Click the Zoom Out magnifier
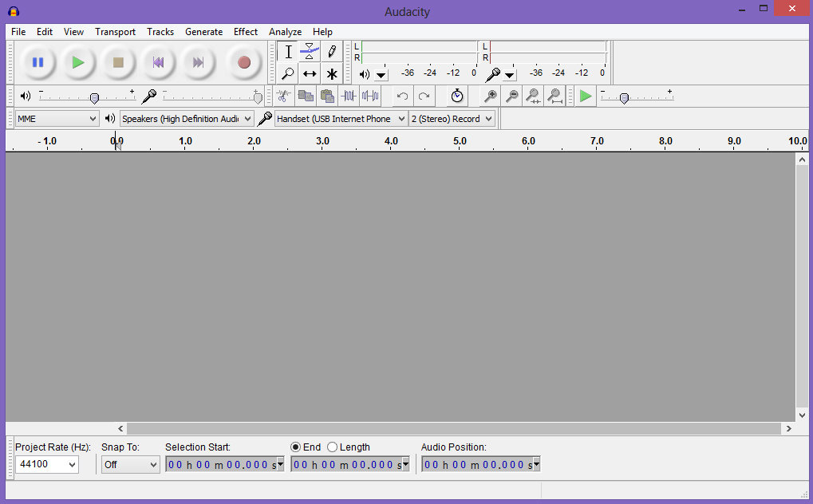The image size is (813, 504). tap(511, 96)
